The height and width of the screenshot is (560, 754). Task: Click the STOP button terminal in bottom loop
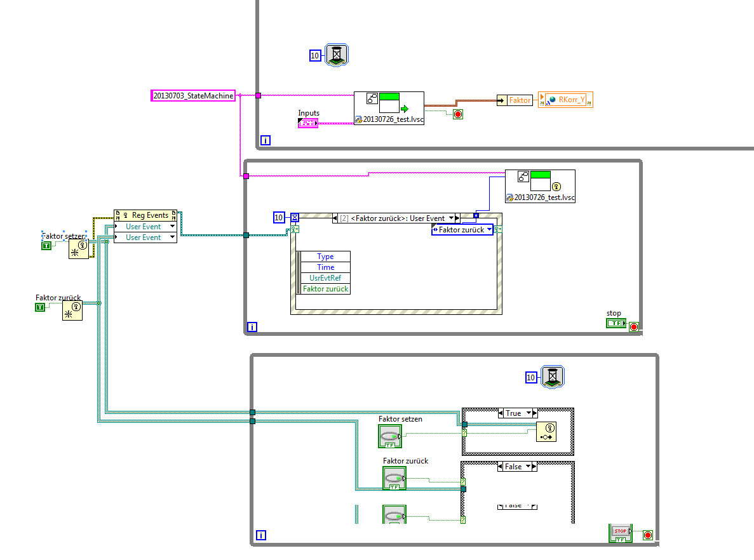[621, 533]
